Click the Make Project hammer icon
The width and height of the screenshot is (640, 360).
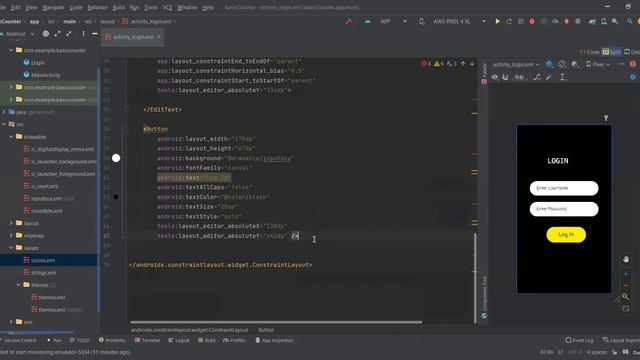[x=349, y=21]
